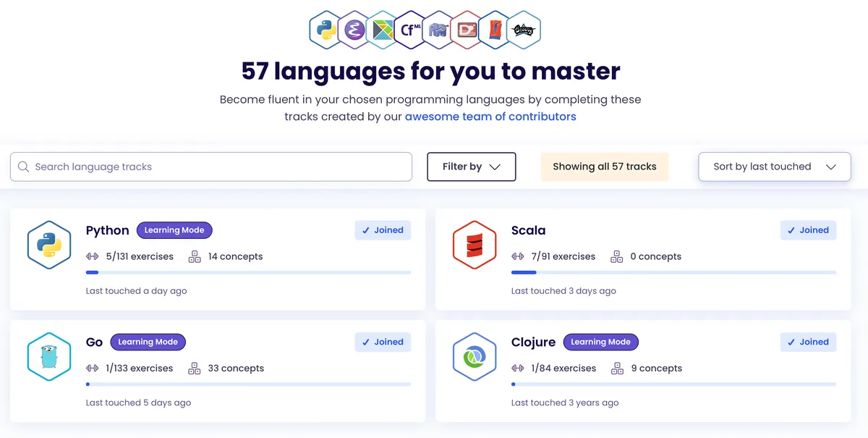Click the Joined badge on Clojure track

tap(808, 342)
